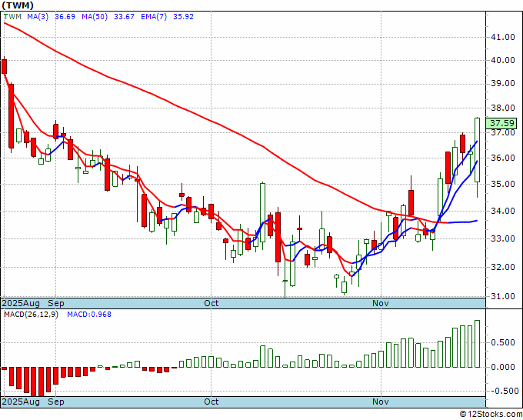Click 2025Aug on price chart date axis
The width and height of the screenshot is (523, 420).
point(21,303)
